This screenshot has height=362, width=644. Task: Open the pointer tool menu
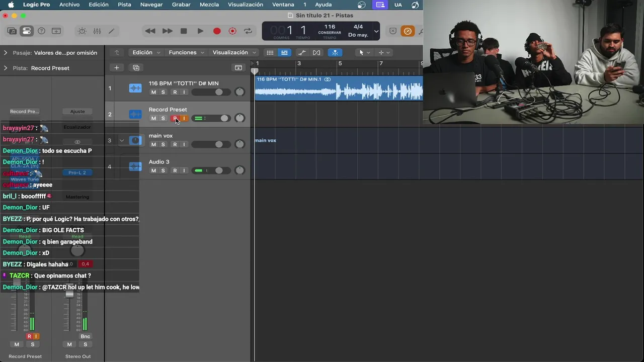tap(364, 52)
